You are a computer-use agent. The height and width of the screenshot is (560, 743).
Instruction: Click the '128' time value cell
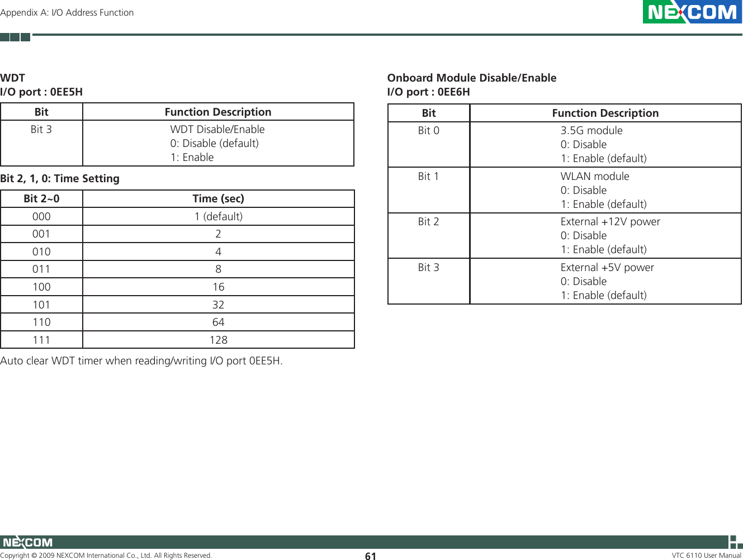(x=219, y=340)
